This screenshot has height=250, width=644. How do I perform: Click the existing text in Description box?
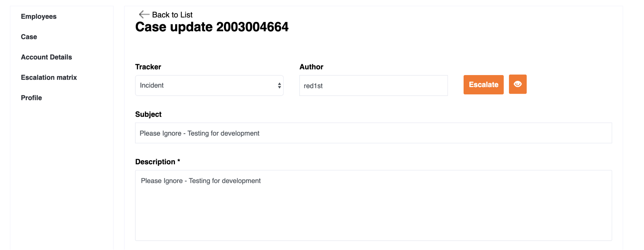point(201,181)
